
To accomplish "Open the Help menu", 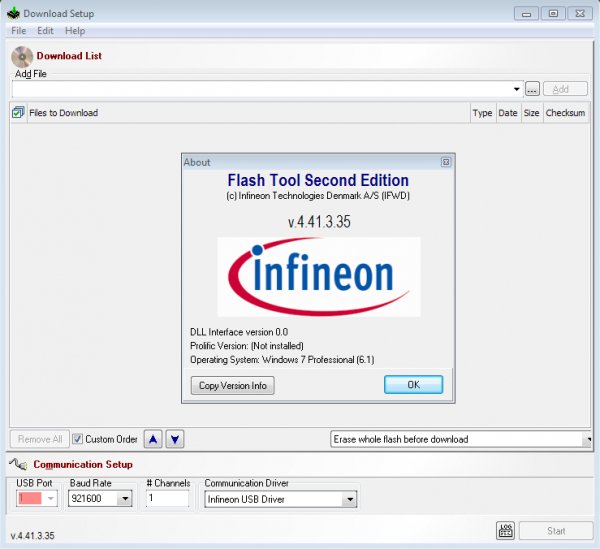I will coord(75,31).
